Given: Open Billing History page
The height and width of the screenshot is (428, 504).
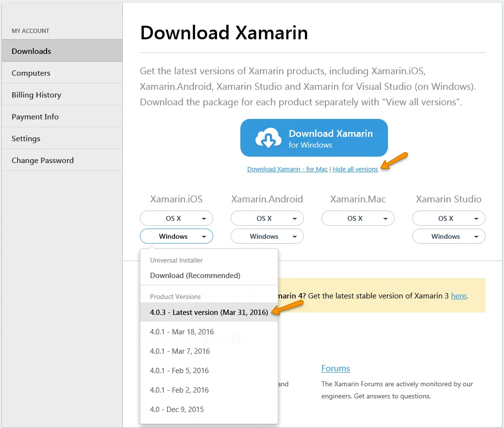Looking at the screenshot, I should 62,95.
